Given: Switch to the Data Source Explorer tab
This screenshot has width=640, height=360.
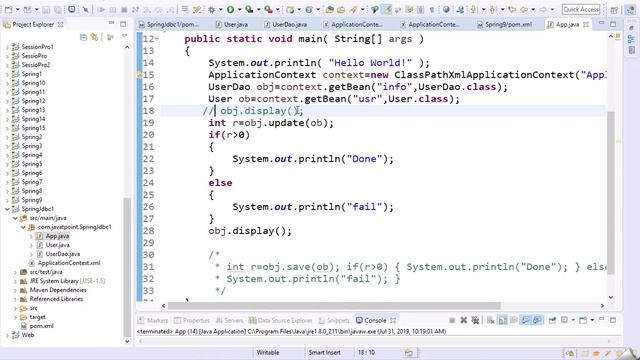Looking at the screenshot, I should pos(280,320).
